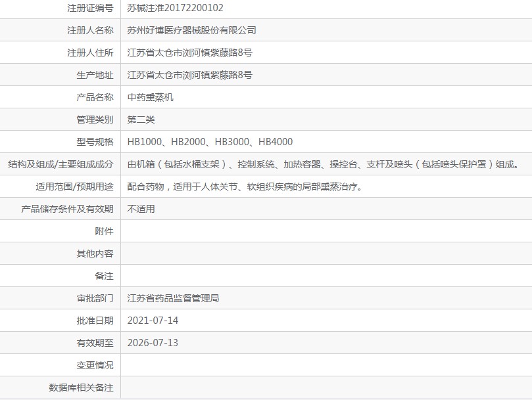
Task: Click the company name 苏州好博医疗器械股份有限公司
Action: click(192, 30)
